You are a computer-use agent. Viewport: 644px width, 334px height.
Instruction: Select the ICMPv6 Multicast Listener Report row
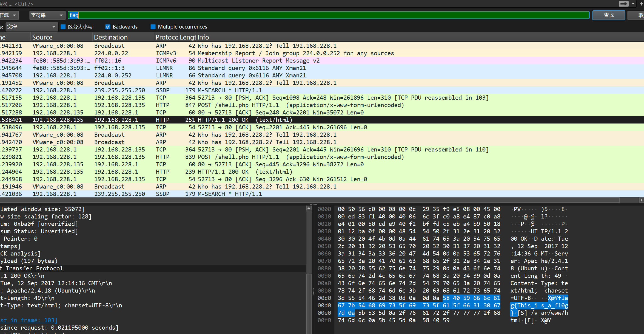tap(258, 61)
